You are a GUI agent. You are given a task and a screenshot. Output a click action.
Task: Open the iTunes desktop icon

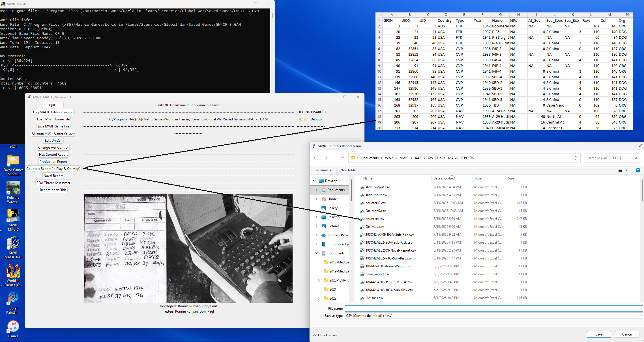coord(13,329)
